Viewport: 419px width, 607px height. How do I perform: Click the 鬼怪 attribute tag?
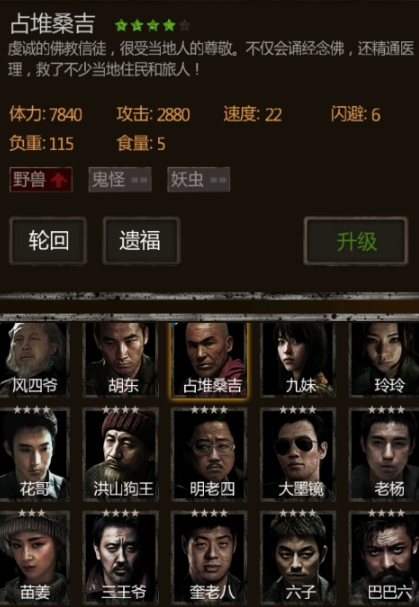[x=120, y=180]
